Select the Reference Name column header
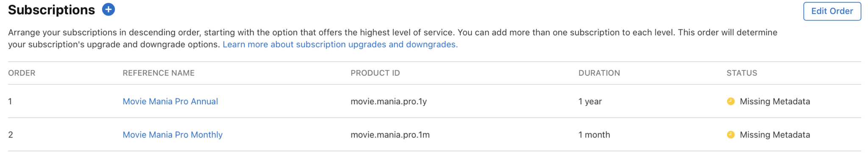This screenshot has width=868, height=156. (159, 73)
